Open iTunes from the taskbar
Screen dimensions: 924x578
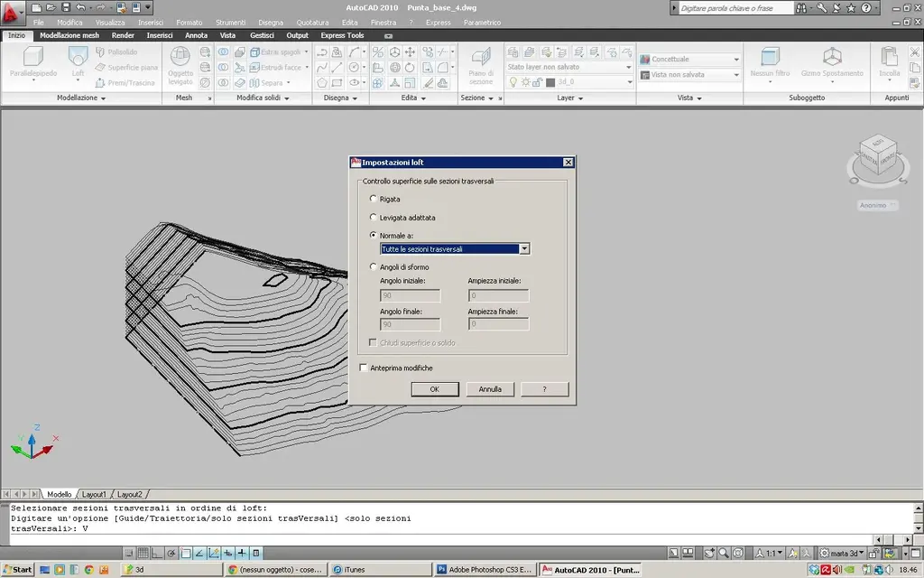pos(380,570)
